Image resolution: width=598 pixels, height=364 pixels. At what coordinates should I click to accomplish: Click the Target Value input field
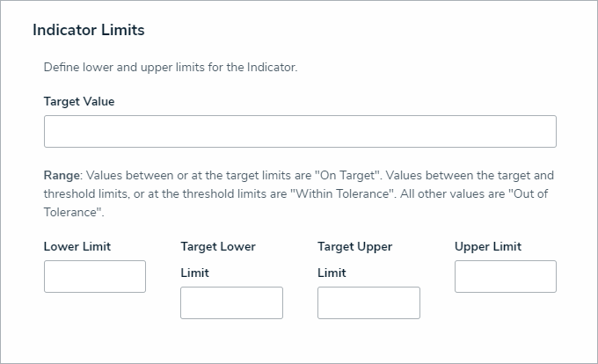pos(300,131)
